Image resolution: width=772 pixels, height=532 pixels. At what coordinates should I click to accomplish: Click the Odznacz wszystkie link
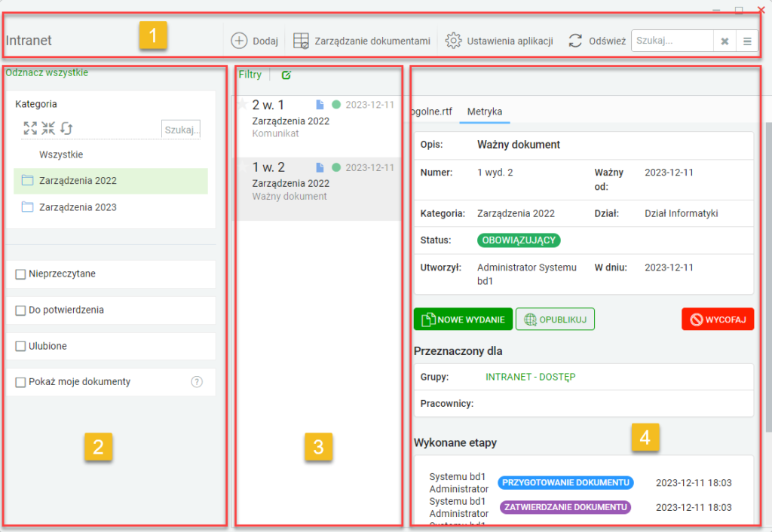(x=47, y=72)
